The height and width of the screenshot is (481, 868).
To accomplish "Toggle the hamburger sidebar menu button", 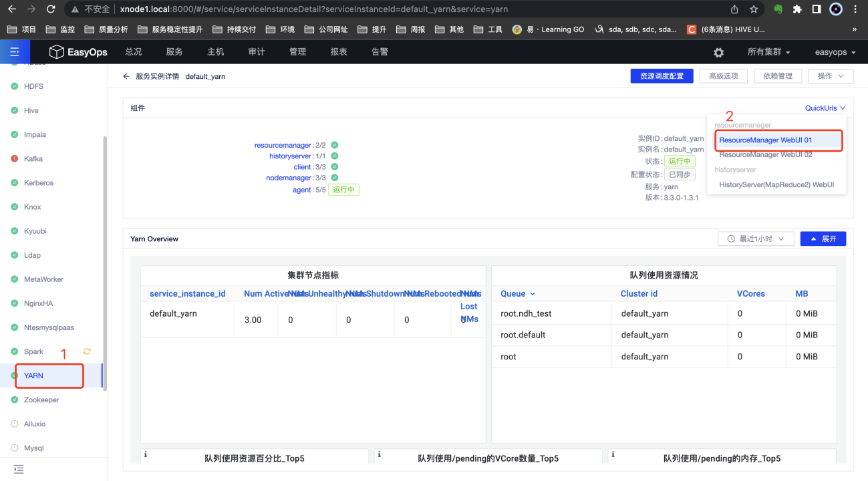I will pyautogui.click(x=15, y=52).
